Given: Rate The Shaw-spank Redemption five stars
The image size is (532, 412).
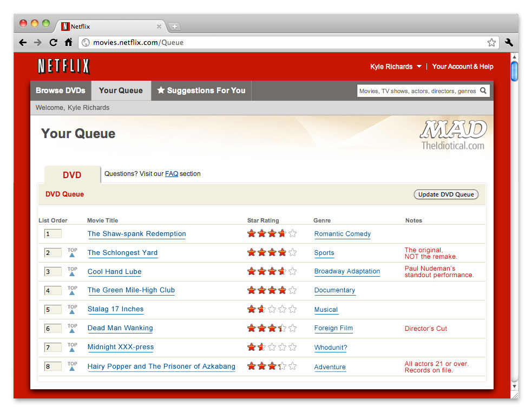Looking at the screenshot, I should point(292,233).
